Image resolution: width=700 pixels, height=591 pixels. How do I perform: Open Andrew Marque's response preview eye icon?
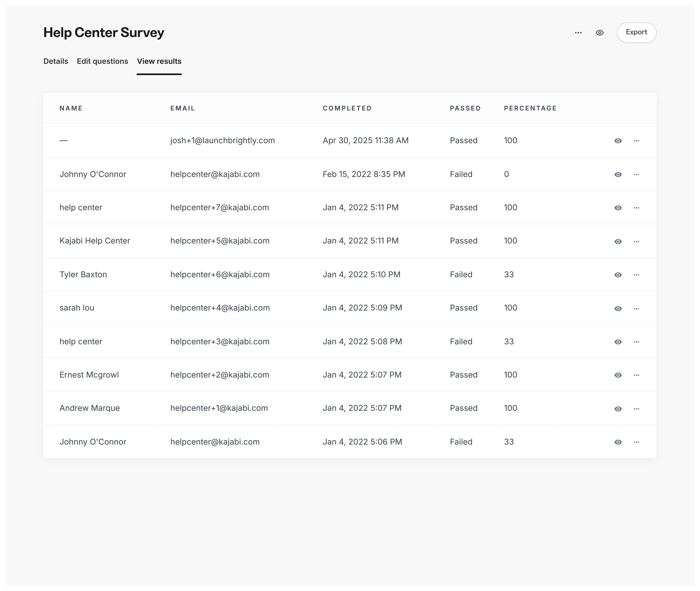coord(618,408)
